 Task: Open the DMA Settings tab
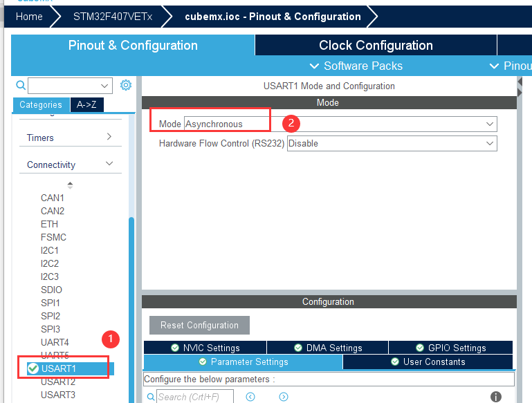click(x=328, y=348)
